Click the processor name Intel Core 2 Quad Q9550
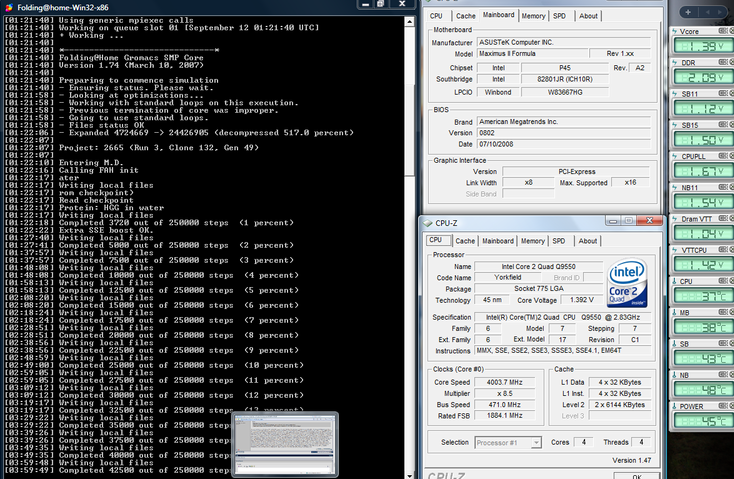 (538, 266)
